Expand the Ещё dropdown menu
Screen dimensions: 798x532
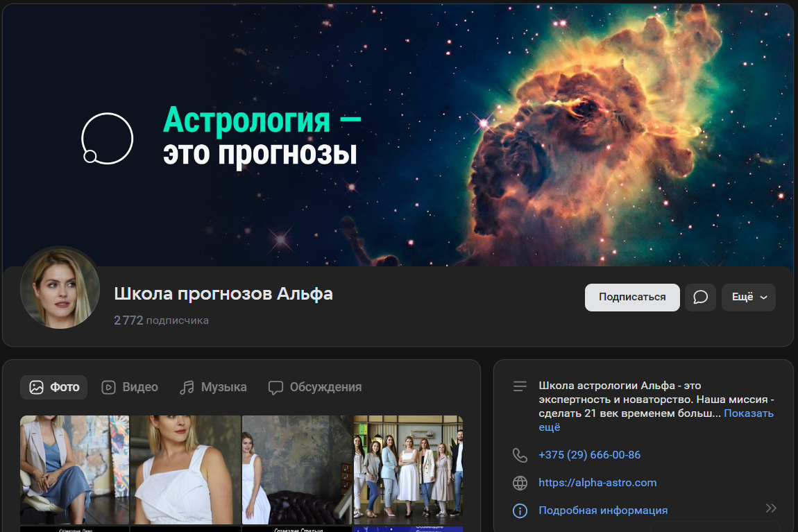749,297
